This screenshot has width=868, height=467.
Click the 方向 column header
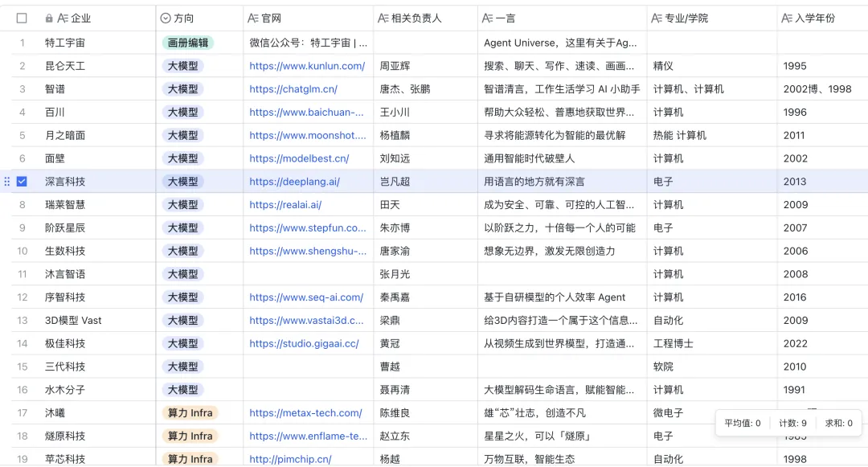click(199, 18)
